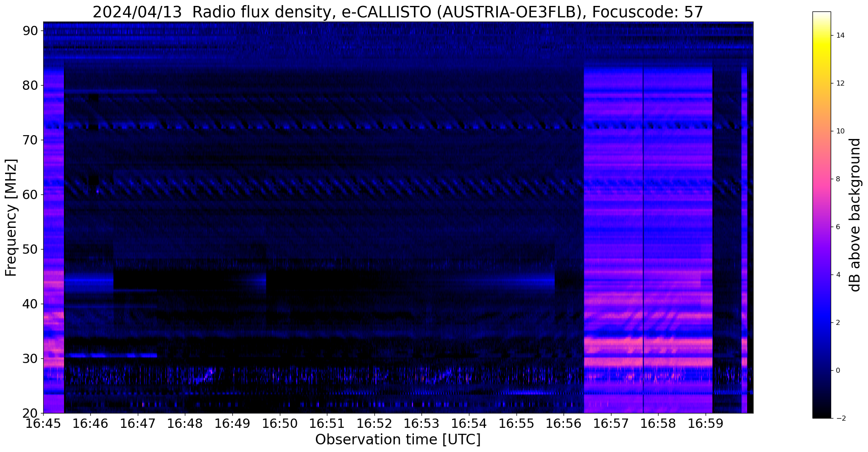This screenshot has width=868, height=452.
Task: Click the 16:52 time tick label
Action: pyautogui.click(x=374, y=424)
